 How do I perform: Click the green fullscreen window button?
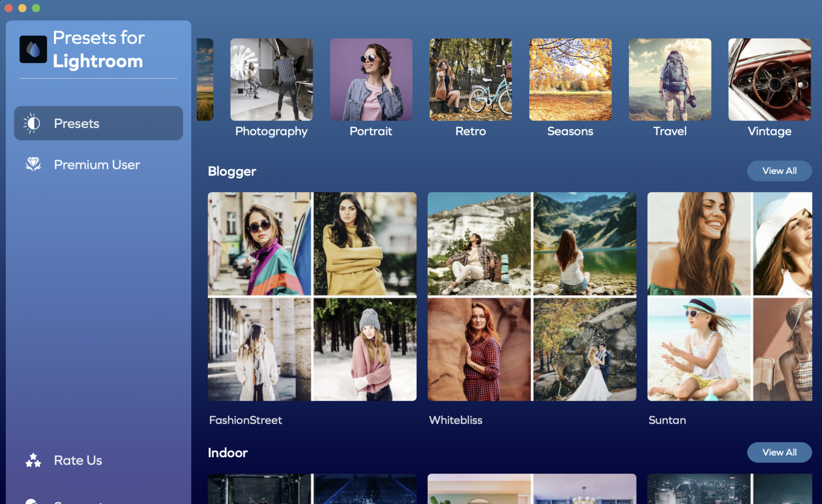pyautogui.click(x=36, y=8)
